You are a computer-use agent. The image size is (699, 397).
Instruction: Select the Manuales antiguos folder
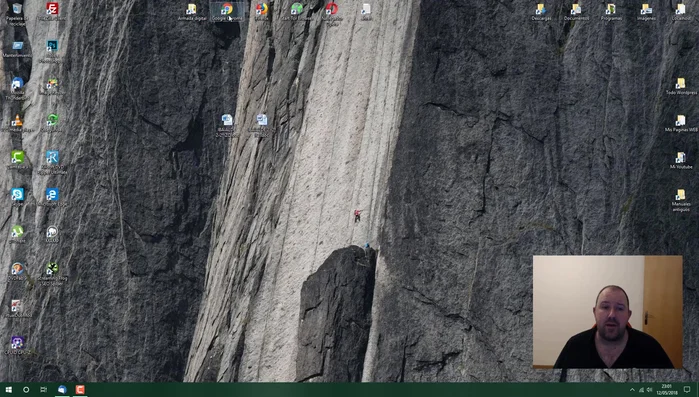[x=681, y=200]
